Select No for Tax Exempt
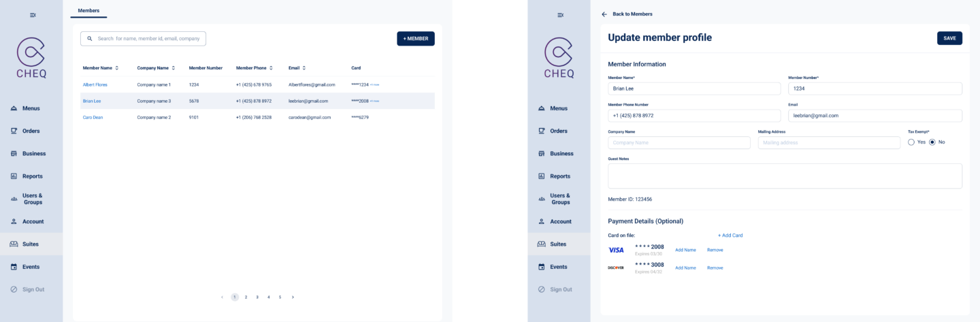 (x=932, y=142)
